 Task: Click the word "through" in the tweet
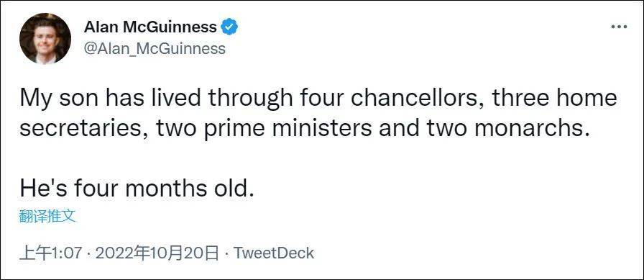tap(248, 99)
